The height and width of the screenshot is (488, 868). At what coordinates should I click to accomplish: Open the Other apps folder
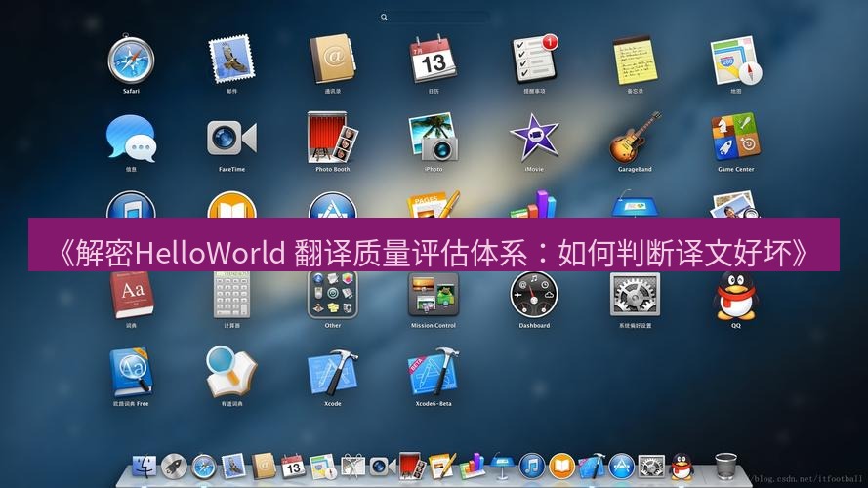tap(333, 295)
